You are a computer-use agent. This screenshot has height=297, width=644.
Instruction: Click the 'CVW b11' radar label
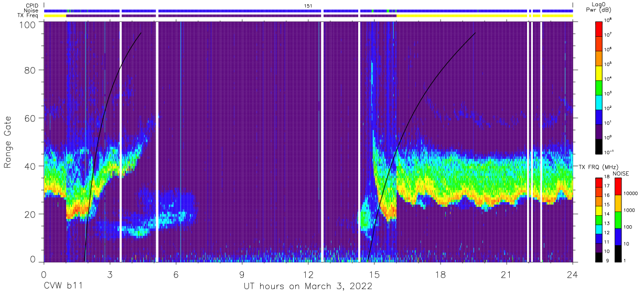click(62, 287)
